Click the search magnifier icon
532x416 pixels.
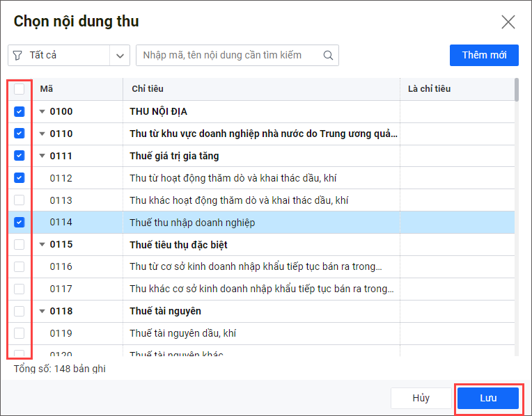[328, 55]
